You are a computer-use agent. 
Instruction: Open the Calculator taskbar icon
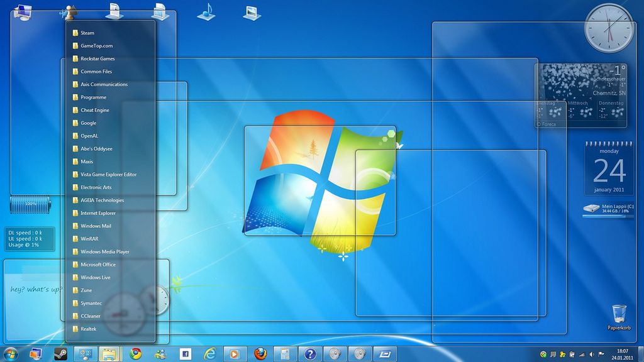(286, 353)
